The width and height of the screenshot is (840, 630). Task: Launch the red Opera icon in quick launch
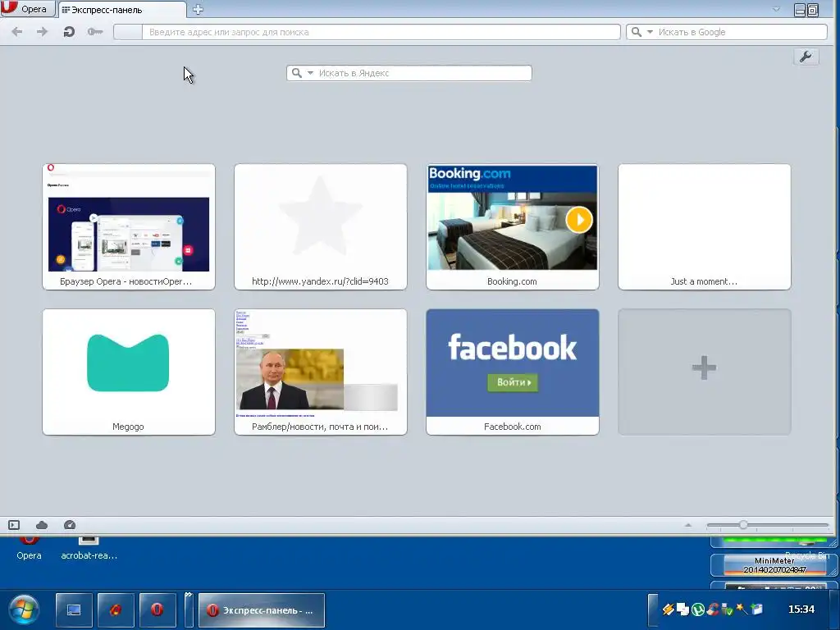click(x=157, y=609)
